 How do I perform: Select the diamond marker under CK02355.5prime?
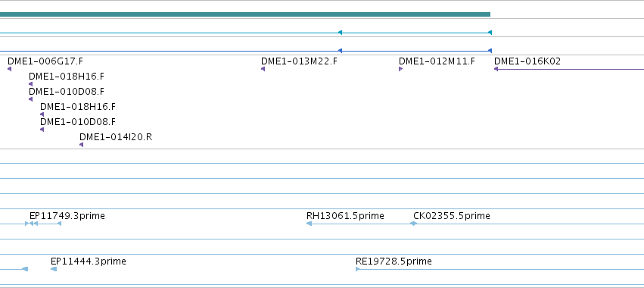[x=414, y=224]
